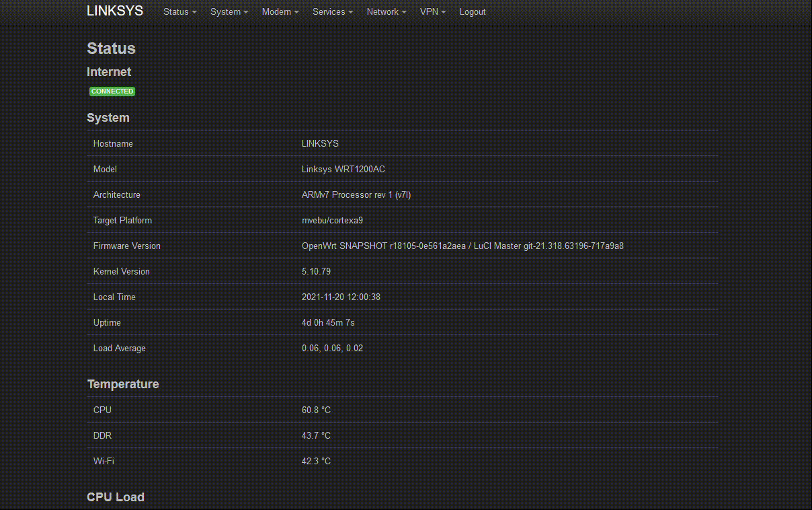Open the Status dropdown menu

tap(179, 11)
